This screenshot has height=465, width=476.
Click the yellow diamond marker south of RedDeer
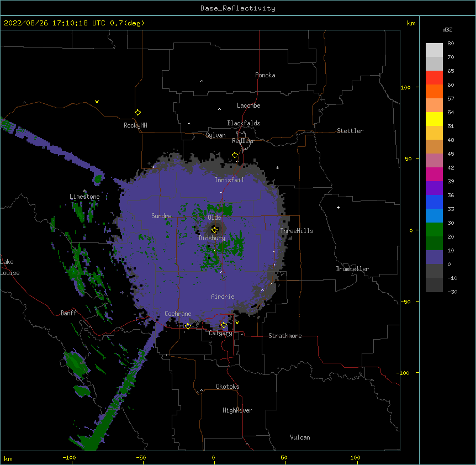(x=235, y=155)
